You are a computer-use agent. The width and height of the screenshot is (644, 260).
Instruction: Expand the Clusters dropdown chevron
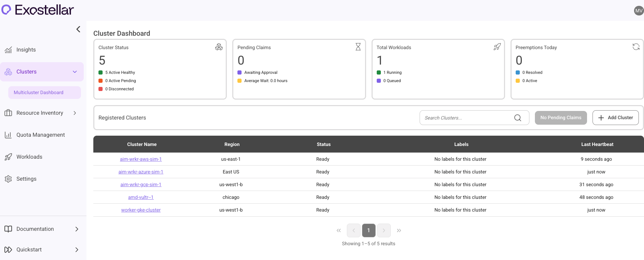pos(75,72)
